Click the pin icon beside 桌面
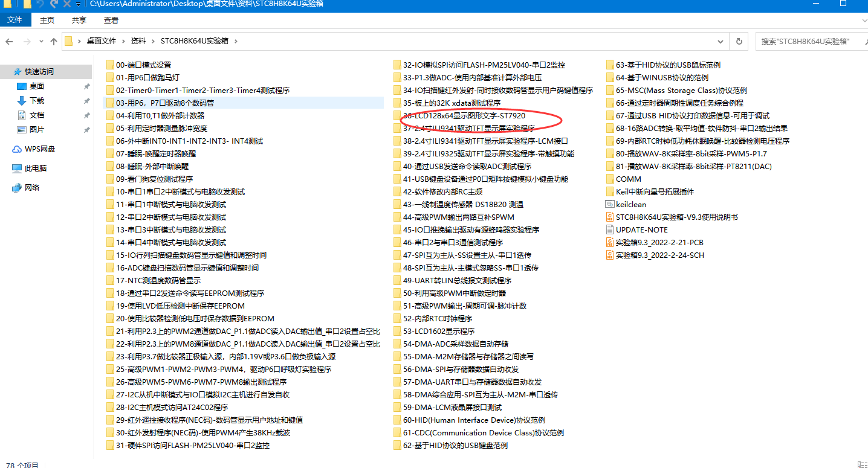868x468 pixels. tap(86, 86)
